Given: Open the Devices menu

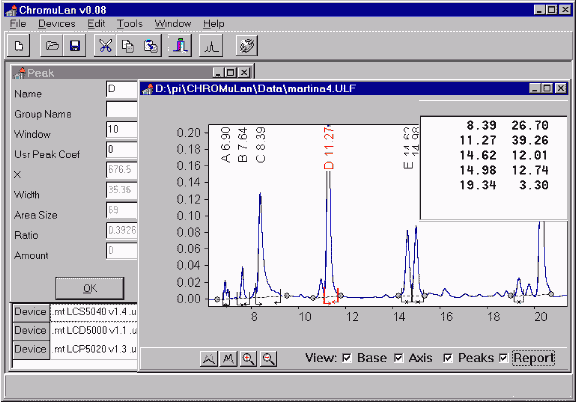Looking at the screenshot, I should click(x=57, y=24).
